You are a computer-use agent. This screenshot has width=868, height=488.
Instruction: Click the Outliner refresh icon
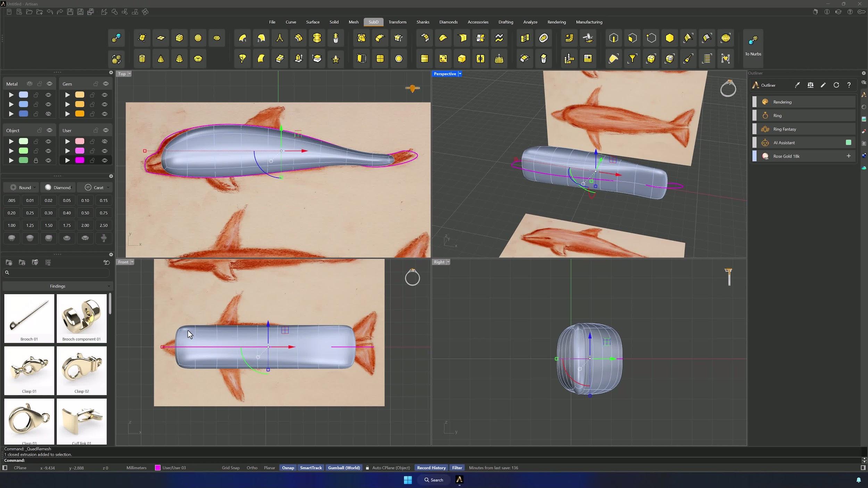pos(836,85)
